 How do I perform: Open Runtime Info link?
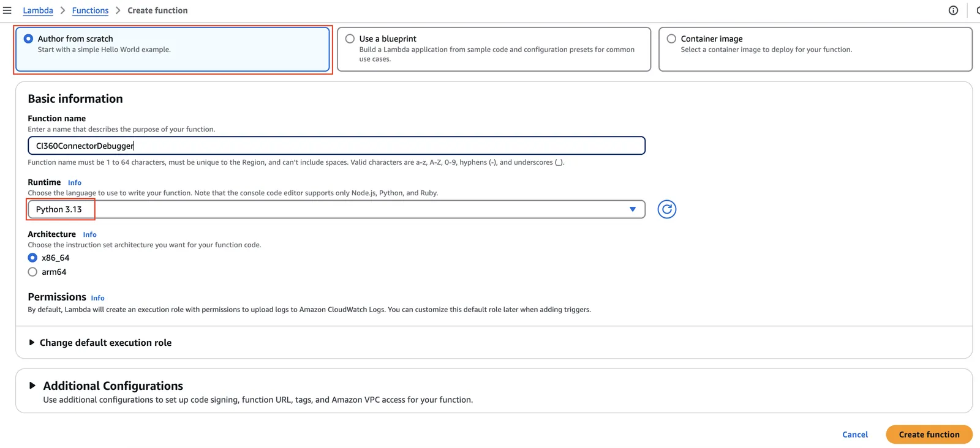pyautogui.click(x=75, y=182)
